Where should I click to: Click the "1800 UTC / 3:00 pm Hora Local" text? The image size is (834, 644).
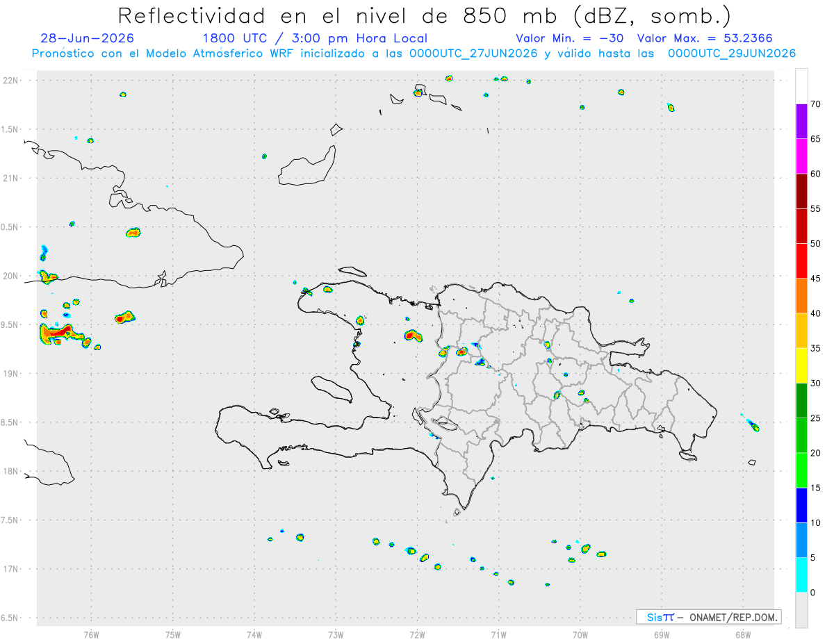point(315,38)
